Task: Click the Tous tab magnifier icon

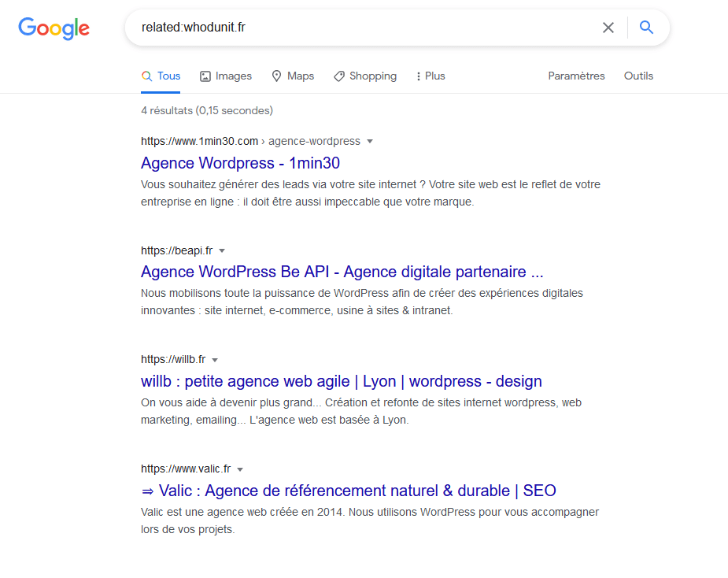Action: (x=146, y=76)
